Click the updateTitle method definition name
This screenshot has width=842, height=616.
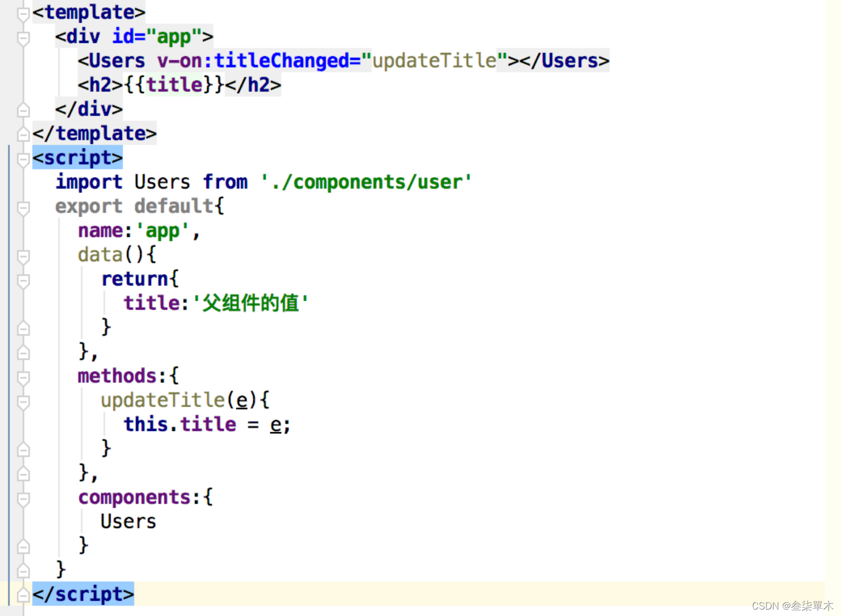point(163,400)
